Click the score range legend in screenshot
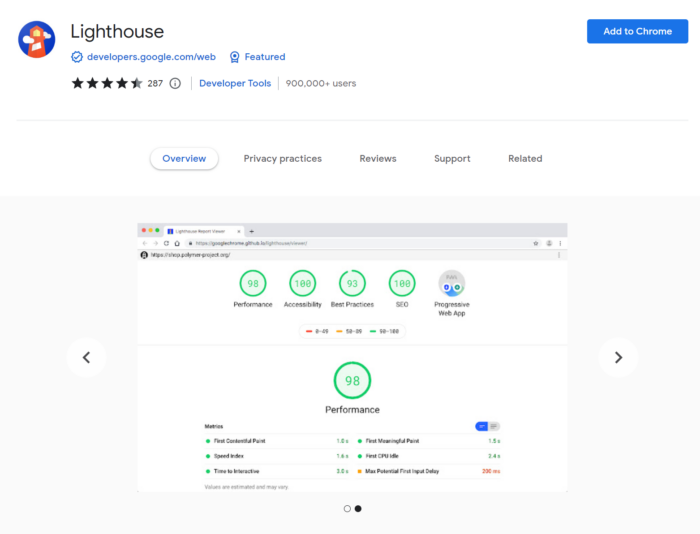Image resolution: width=700 pixels, height=534 pixels. tap(352, 331)
